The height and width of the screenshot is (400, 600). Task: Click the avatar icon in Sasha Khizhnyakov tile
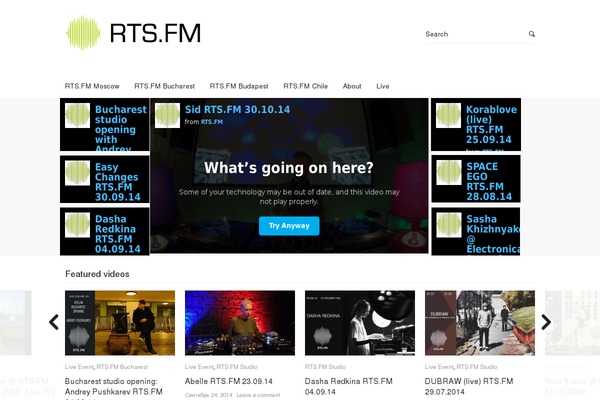click(449, 225)
